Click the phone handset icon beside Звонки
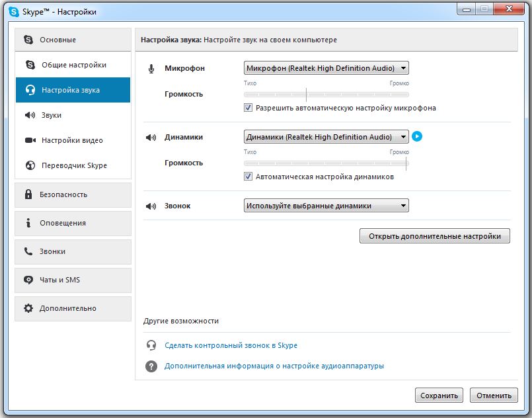 (28, 251)
